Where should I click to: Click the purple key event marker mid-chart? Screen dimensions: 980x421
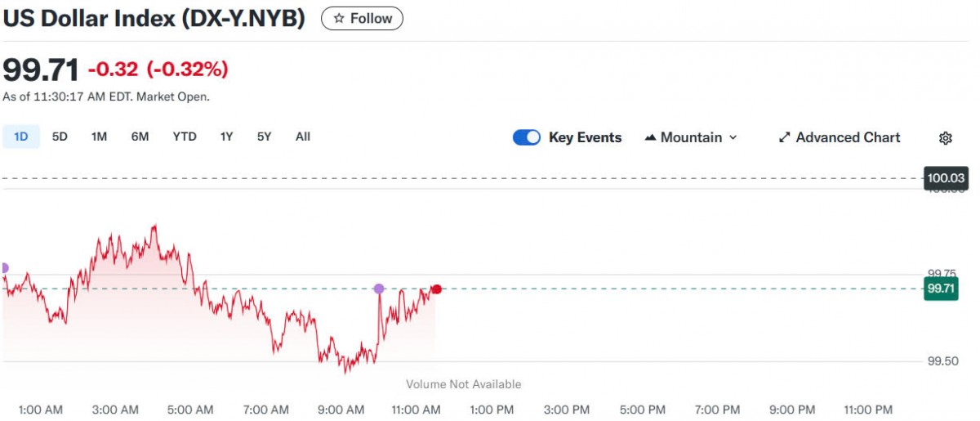[x=379, y=289]
